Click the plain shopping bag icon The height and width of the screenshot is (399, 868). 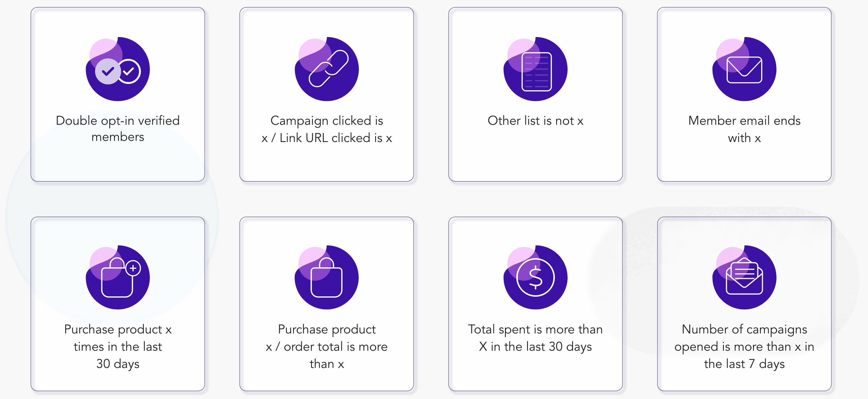(x=327, y=277)
